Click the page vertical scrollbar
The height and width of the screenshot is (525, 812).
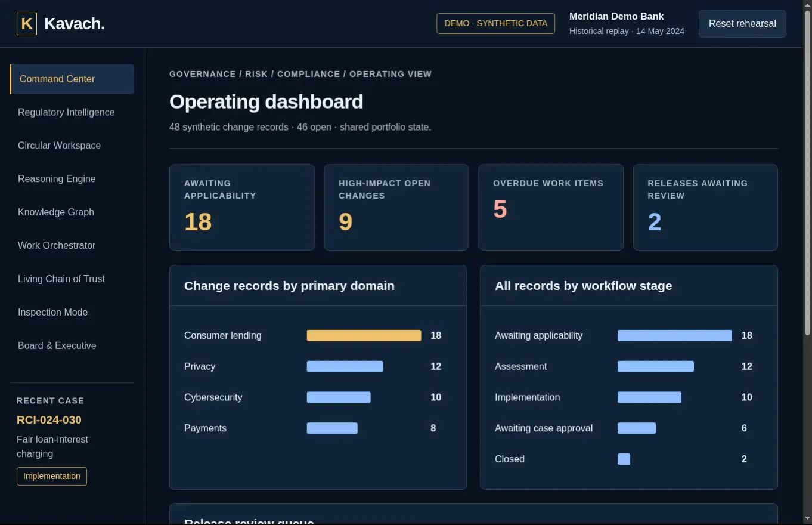[x=808, y=173]
